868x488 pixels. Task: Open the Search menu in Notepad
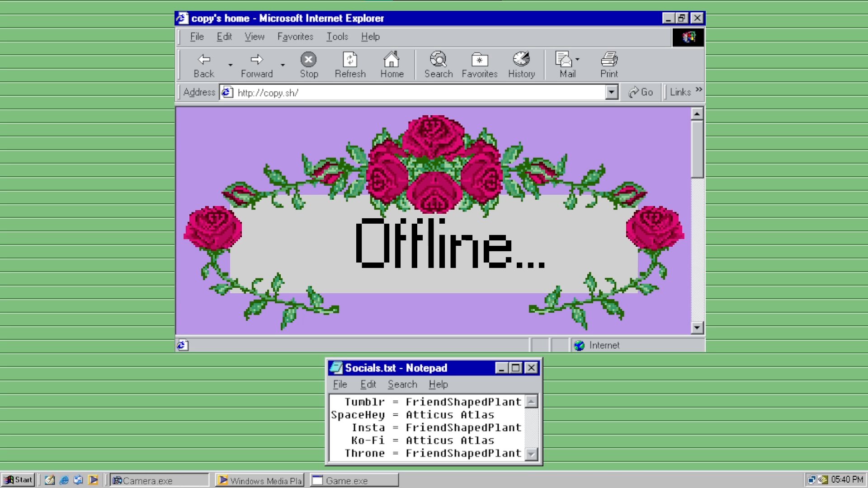[x=402, y=385]
